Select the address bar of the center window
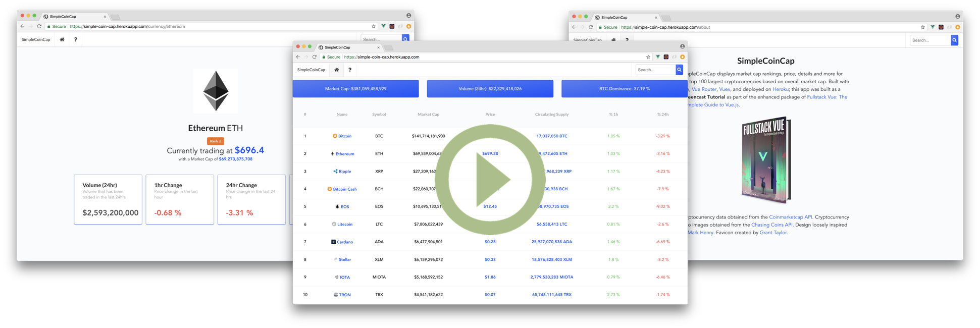 coord(485,57)
